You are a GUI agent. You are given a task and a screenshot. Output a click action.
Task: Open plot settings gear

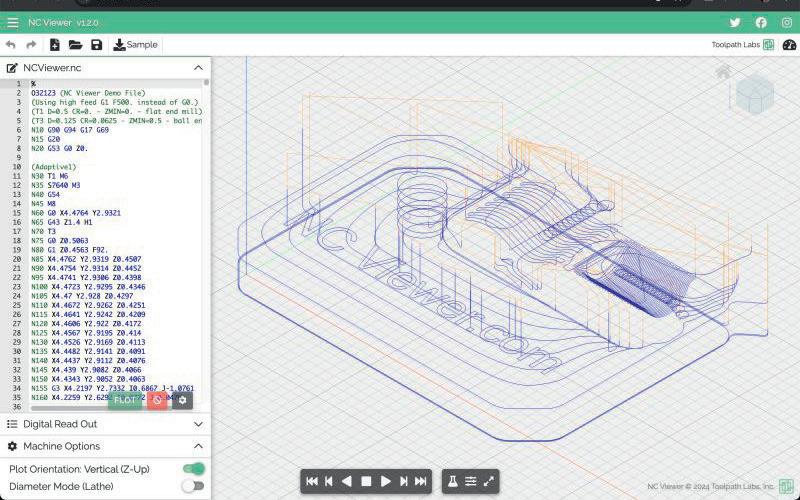tap(182, 400)
